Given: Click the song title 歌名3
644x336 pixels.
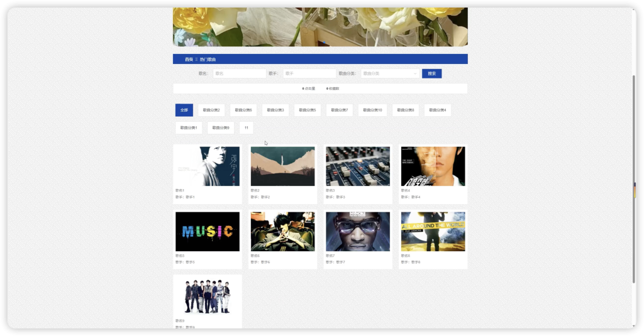Looking at the screenshot, I should tap(330, 190).
